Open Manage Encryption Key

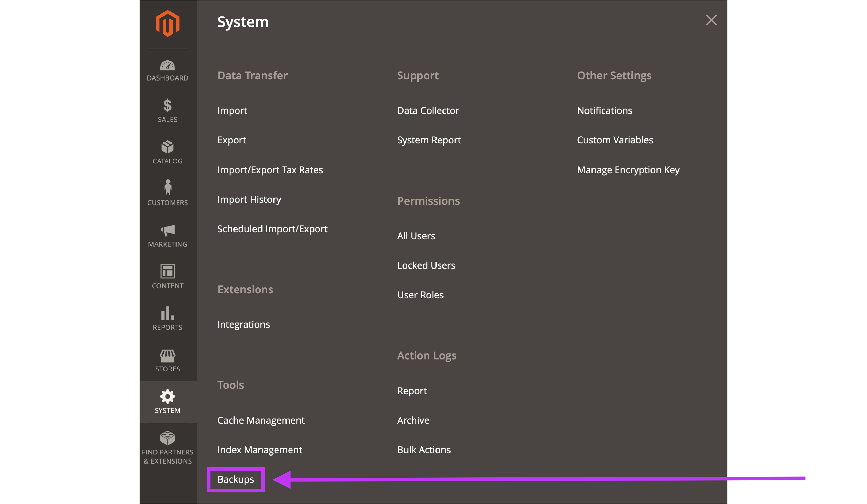coord(628,170)
